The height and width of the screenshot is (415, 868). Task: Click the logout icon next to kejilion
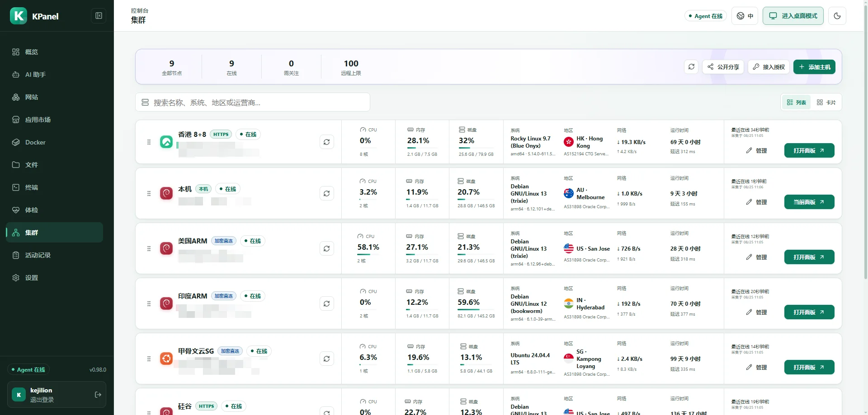[x=98, y=395]
